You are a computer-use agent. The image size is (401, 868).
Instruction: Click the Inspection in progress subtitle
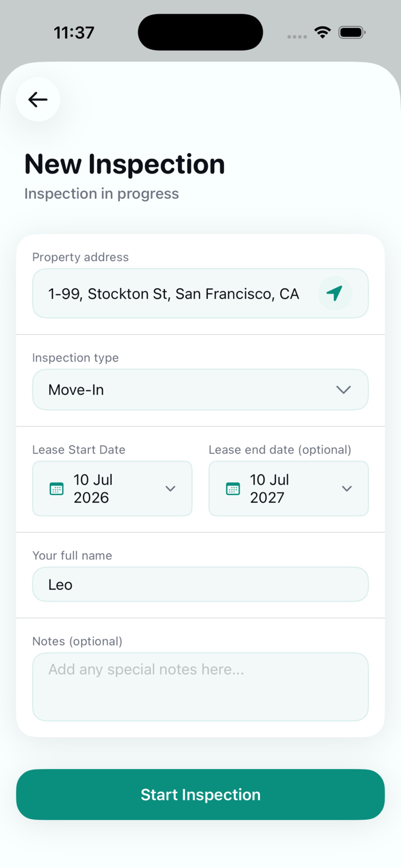click(101, 194)
